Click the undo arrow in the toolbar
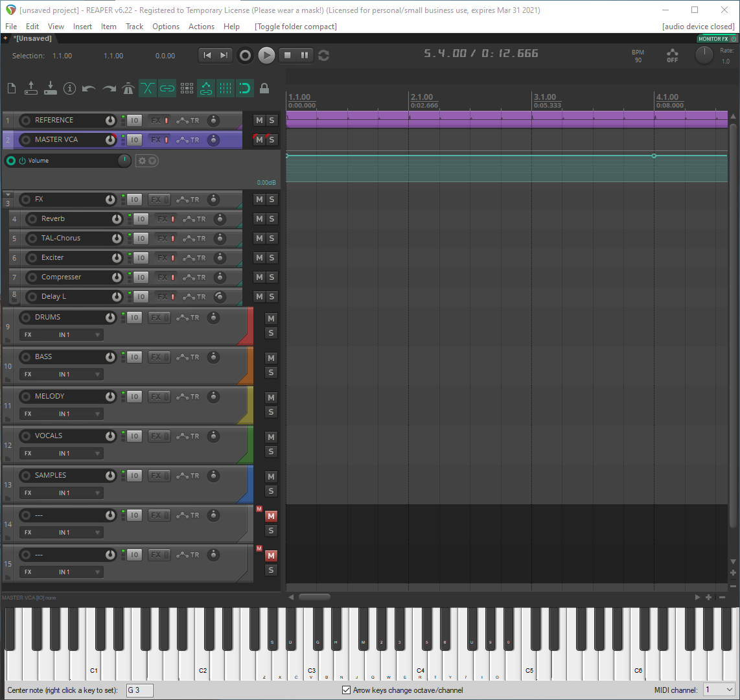The height and width of the screenshot is (700, 740). click(89, 88)
